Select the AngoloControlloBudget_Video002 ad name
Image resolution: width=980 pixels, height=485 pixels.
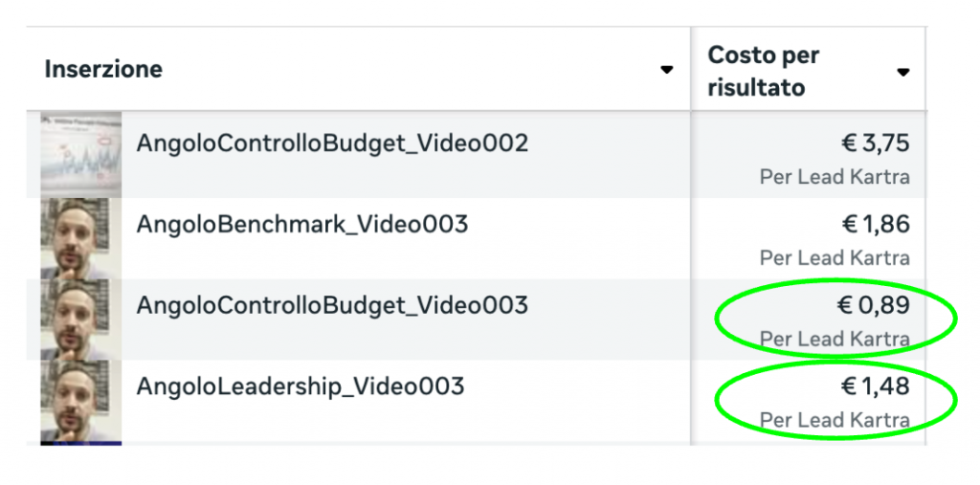pyautogui.click(x=332, y=143)
